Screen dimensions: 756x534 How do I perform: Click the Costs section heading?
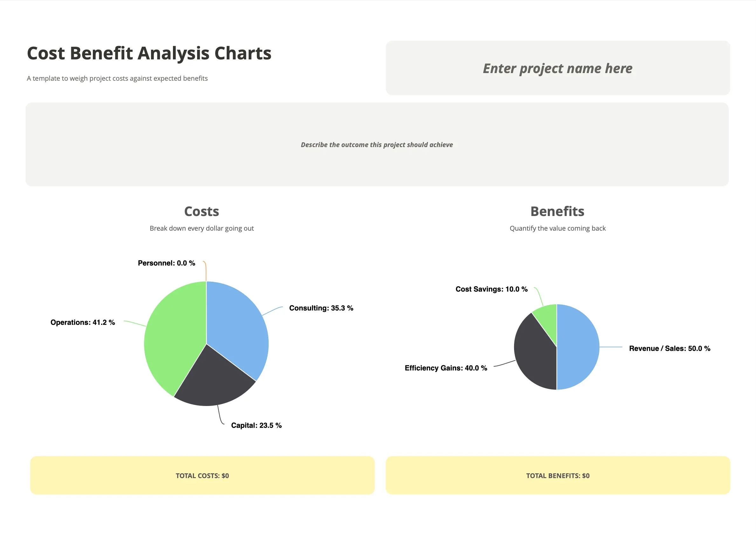[x=202, y=211]
